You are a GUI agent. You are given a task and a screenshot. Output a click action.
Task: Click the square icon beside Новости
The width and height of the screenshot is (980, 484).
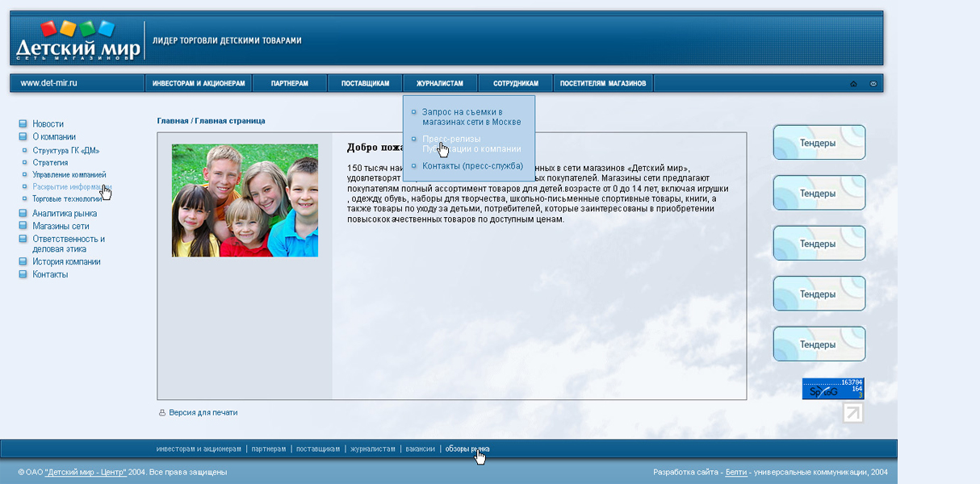[23, 124]
